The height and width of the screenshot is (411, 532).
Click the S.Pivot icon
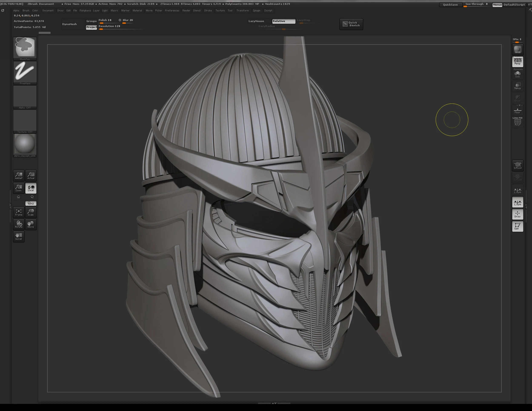tap(518, 166)
